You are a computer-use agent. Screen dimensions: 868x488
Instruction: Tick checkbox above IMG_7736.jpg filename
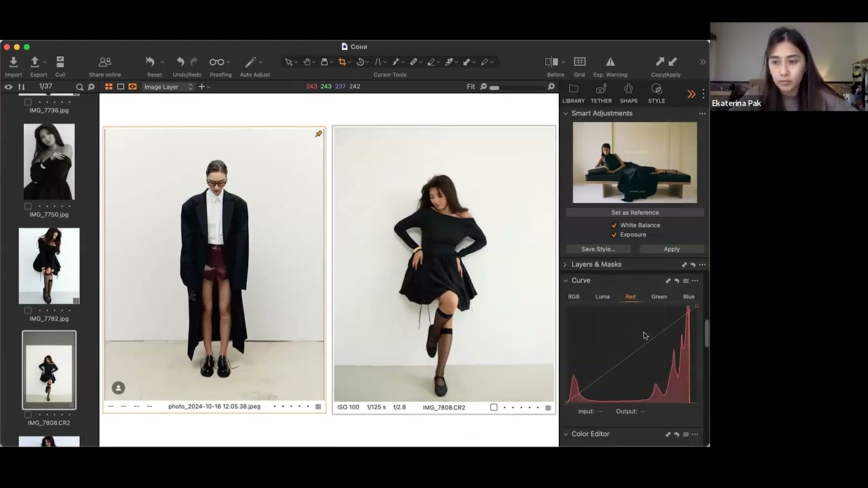click(x=28, y=102)
